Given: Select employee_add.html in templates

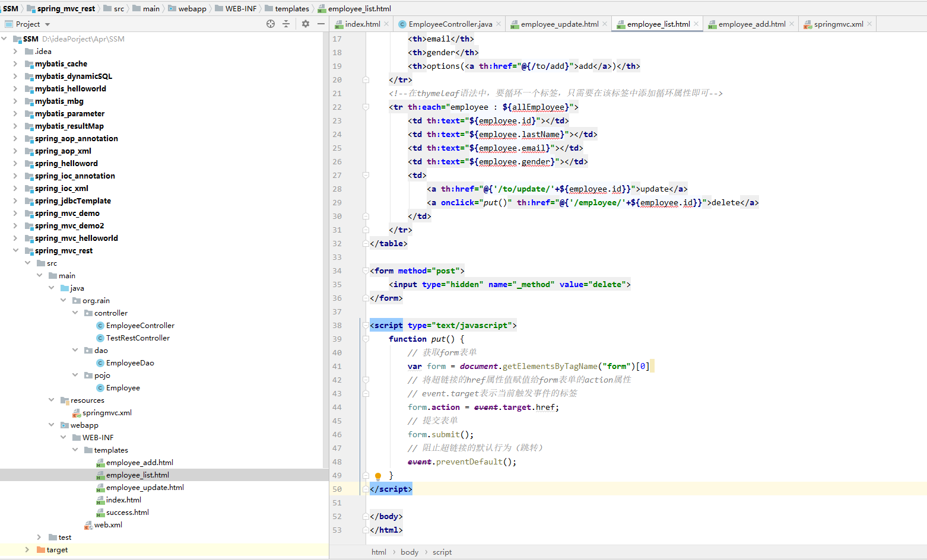Looking at the screenshot, I should [139, 462].
